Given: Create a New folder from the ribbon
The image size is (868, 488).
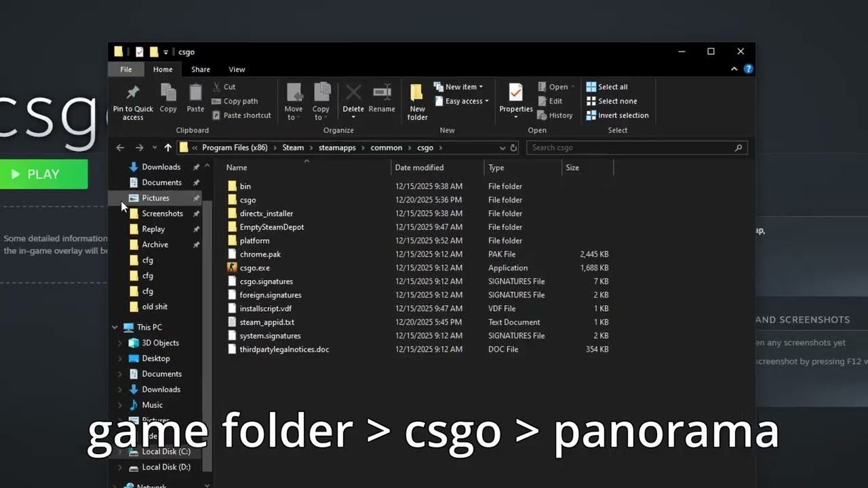Looking at the screenshot, I should pyautogui.click(x=417, y=102).
